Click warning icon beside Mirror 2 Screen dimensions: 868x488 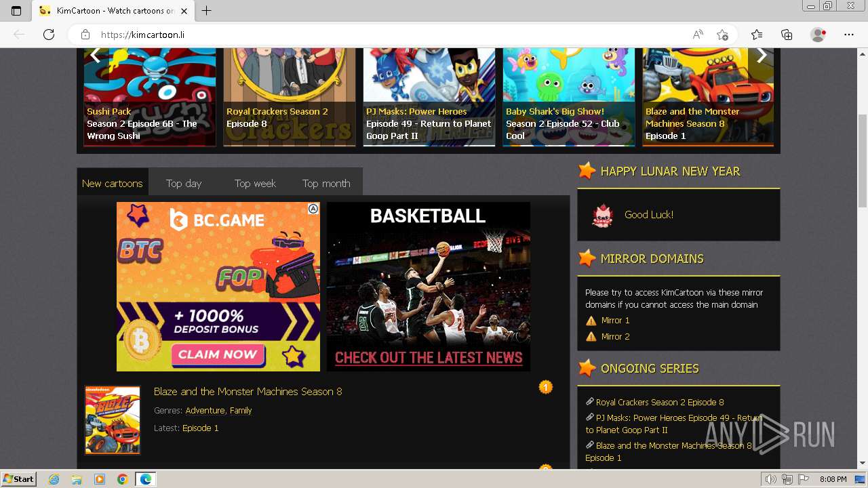click(591, 337)
